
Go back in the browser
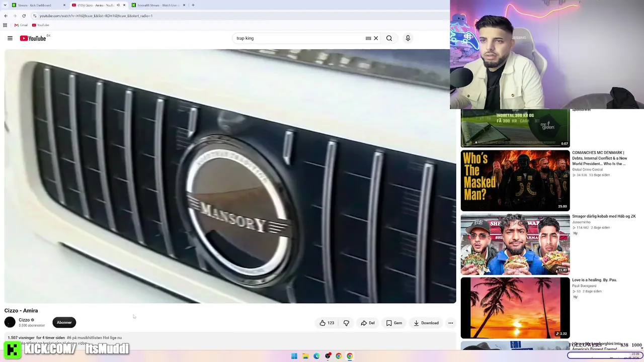point(6,16)
